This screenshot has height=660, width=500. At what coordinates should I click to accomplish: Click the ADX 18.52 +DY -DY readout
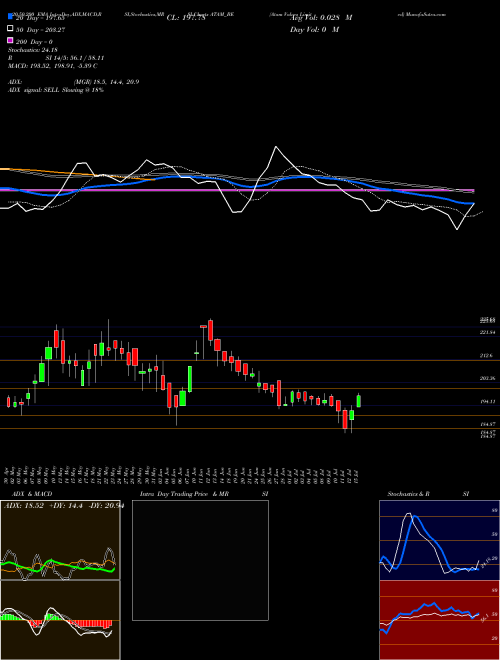[x=63, y=506]
